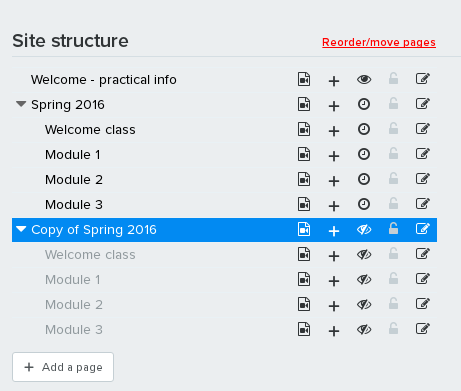This screenshot has height=391, width=461.
Task: Open the Reorder/move pages link
Action: click(379, 42)
